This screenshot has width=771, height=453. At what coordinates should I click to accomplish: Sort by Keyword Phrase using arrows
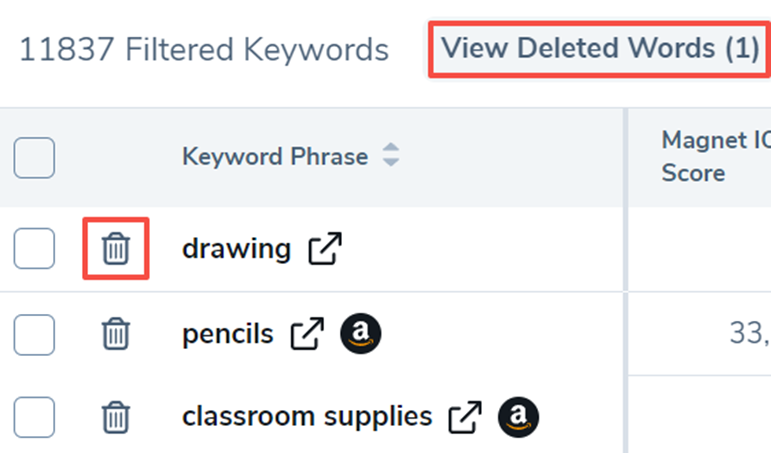(391, 156)
